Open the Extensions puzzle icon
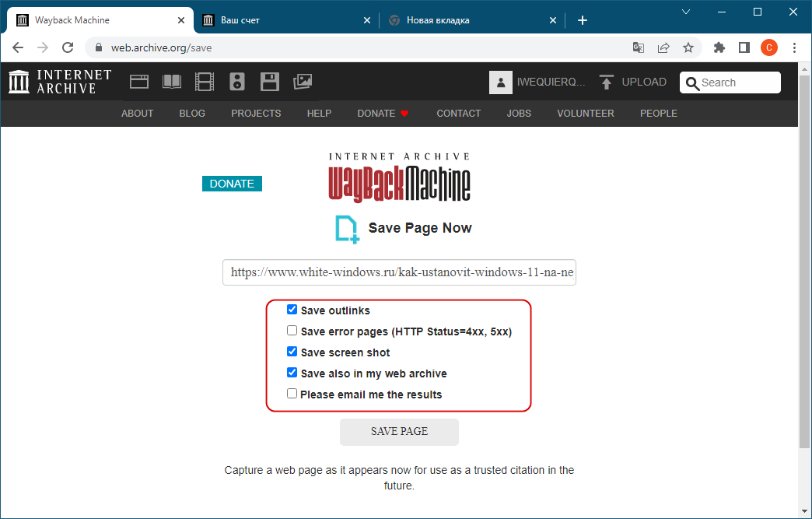The height and width of the screenshot is (519, 812). 719,47
